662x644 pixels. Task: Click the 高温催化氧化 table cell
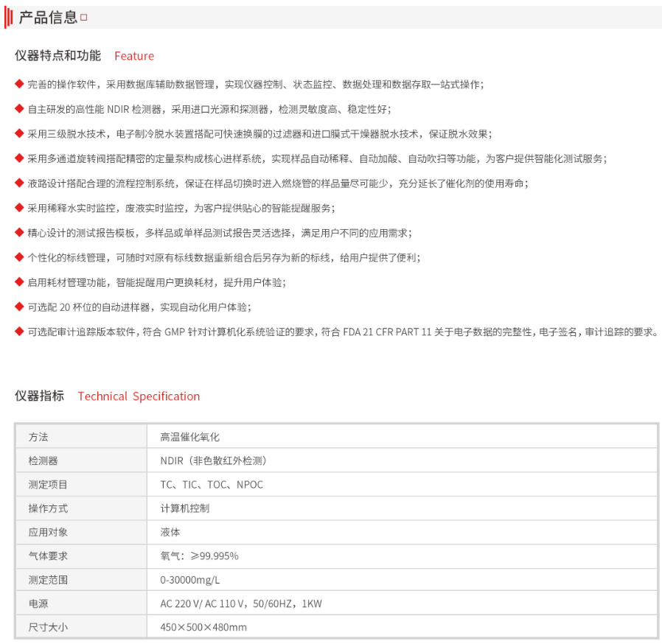[190, 437]
